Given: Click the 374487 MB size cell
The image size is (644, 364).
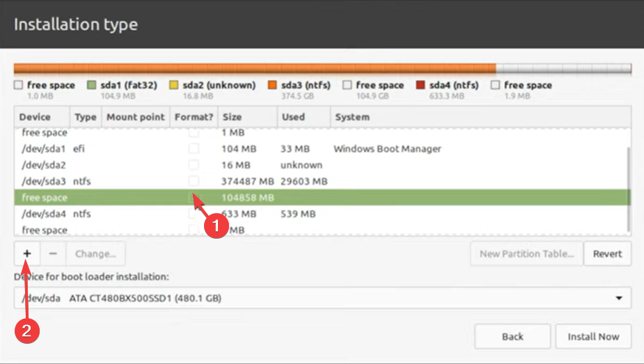Looking at the screenshot, I should (248, 181).
